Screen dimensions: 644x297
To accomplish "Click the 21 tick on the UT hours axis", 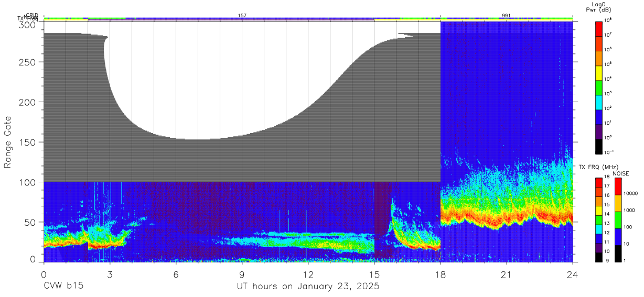I will click(x=507, y=274).
